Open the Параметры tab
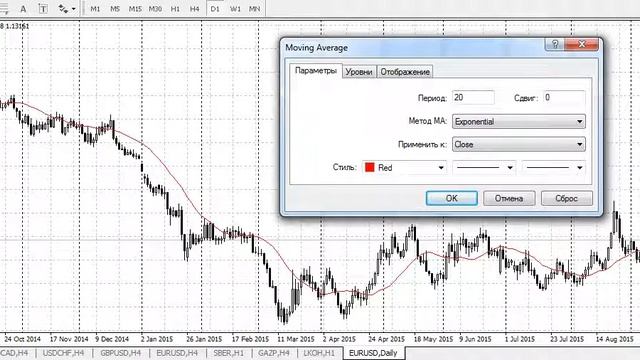The image size is (640, 360). click(x=316, y=71)
